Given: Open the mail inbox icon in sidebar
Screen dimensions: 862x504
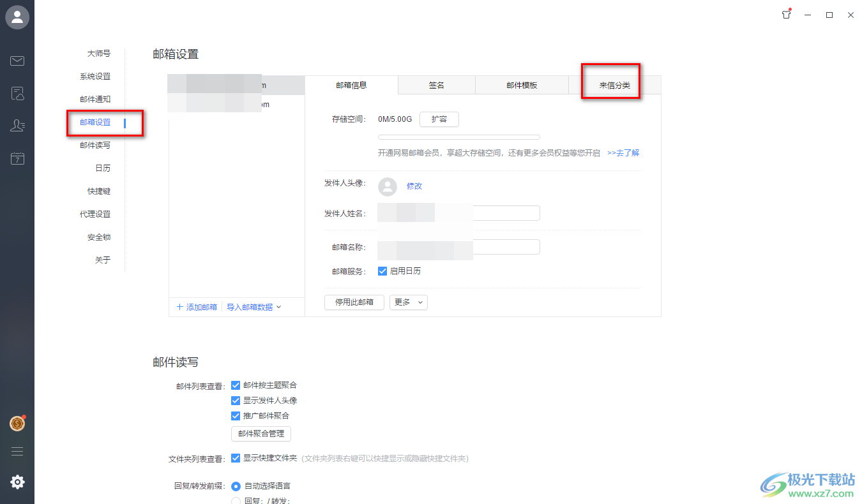Looking at the screenshot, I should tap(17, 61).
